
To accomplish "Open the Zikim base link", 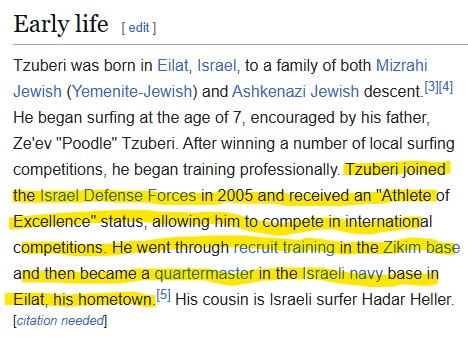I will coord(422,247).
